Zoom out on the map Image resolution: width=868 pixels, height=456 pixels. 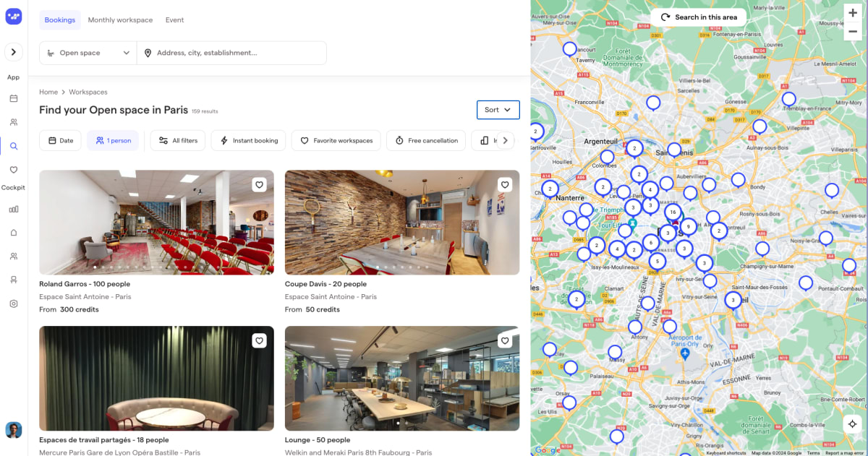click(x=853, y=31)
